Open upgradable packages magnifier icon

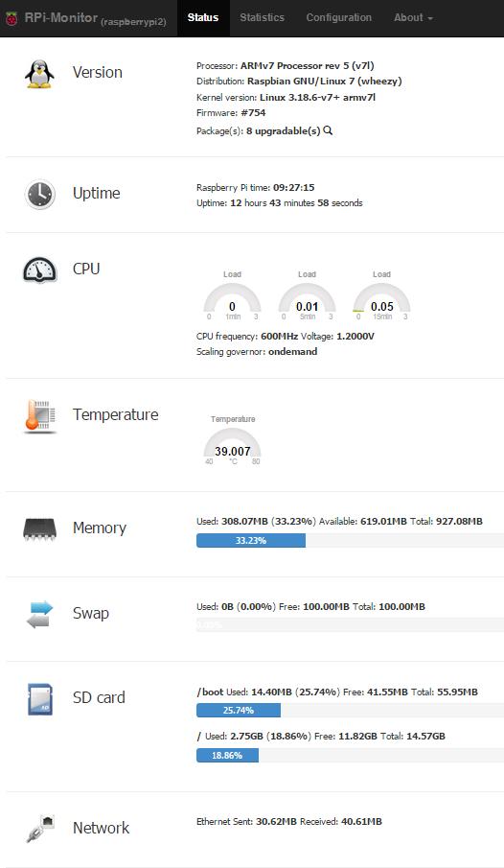click(x=328, y=130)
